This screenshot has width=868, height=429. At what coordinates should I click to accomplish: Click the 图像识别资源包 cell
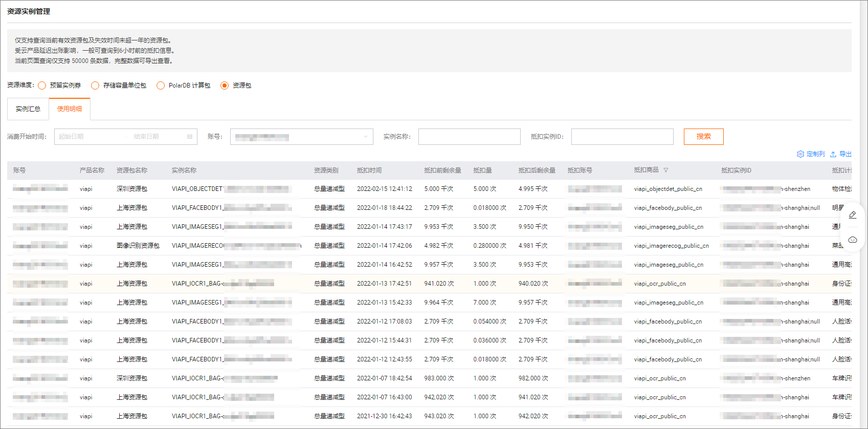[138, 246]
